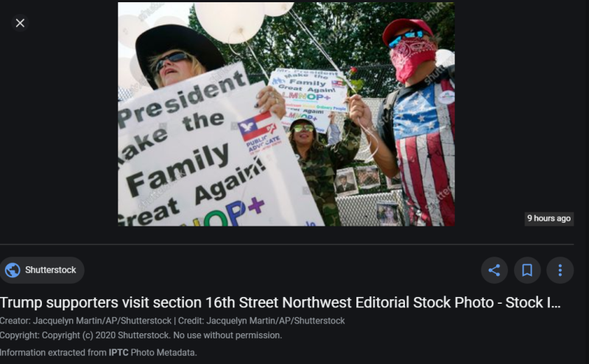Select the 'Credit: Jacquelyn Martin/AP/Shutterstock' text

[261, 321]
